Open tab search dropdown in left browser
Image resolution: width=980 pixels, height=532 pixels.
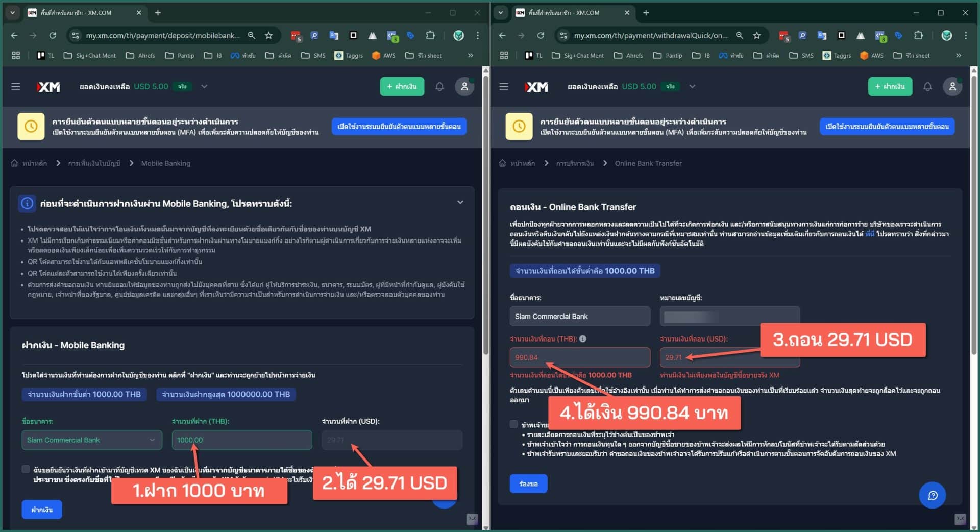click(x=12, y=13)
